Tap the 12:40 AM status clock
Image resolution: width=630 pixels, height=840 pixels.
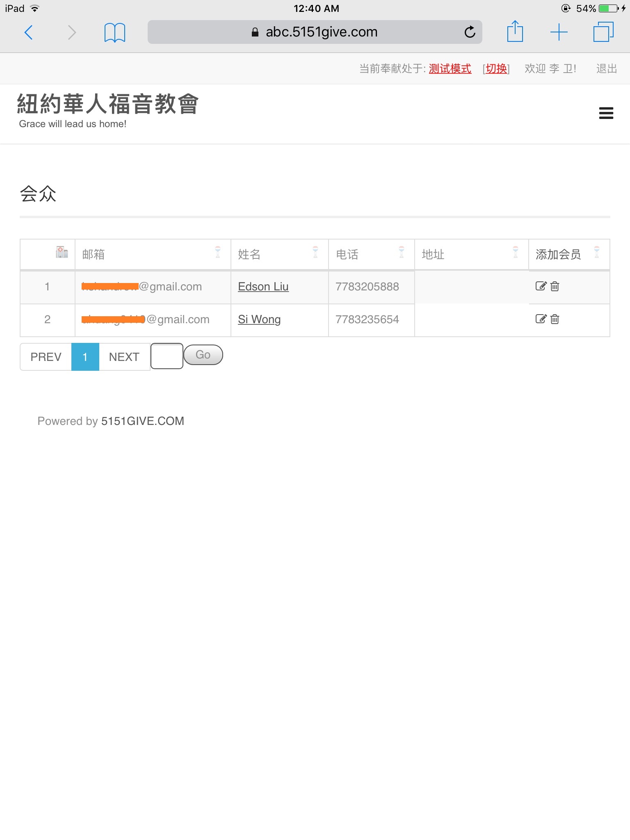(316, 8)
